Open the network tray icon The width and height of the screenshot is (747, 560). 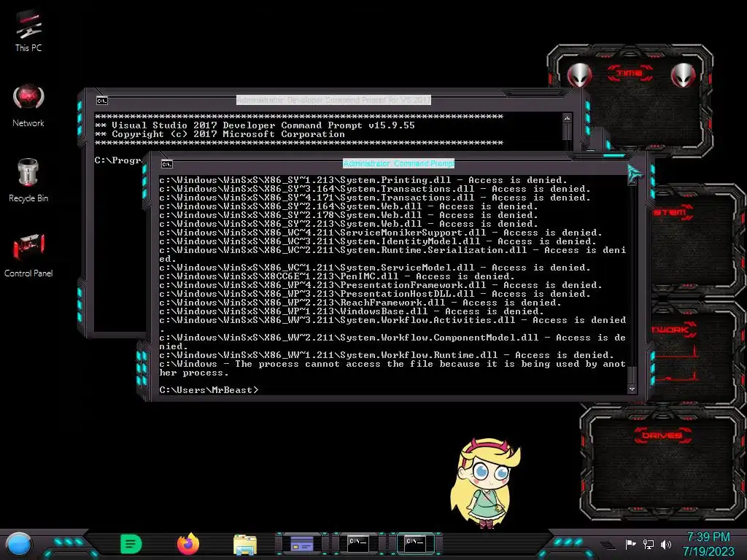(649, 544)
